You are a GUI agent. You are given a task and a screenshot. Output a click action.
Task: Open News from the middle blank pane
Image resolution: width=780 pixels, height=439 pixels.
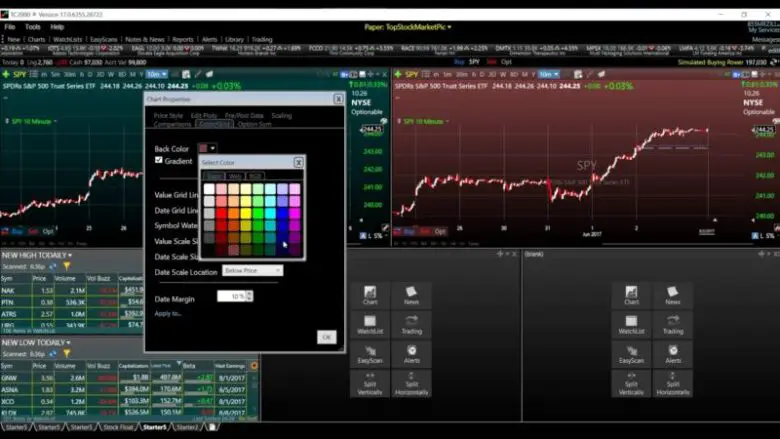point(411,295)
